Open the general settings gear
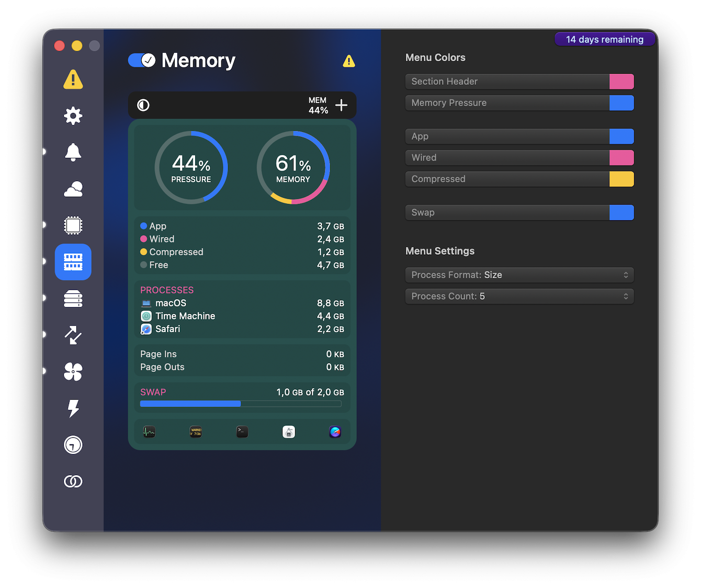 (73, 116)
